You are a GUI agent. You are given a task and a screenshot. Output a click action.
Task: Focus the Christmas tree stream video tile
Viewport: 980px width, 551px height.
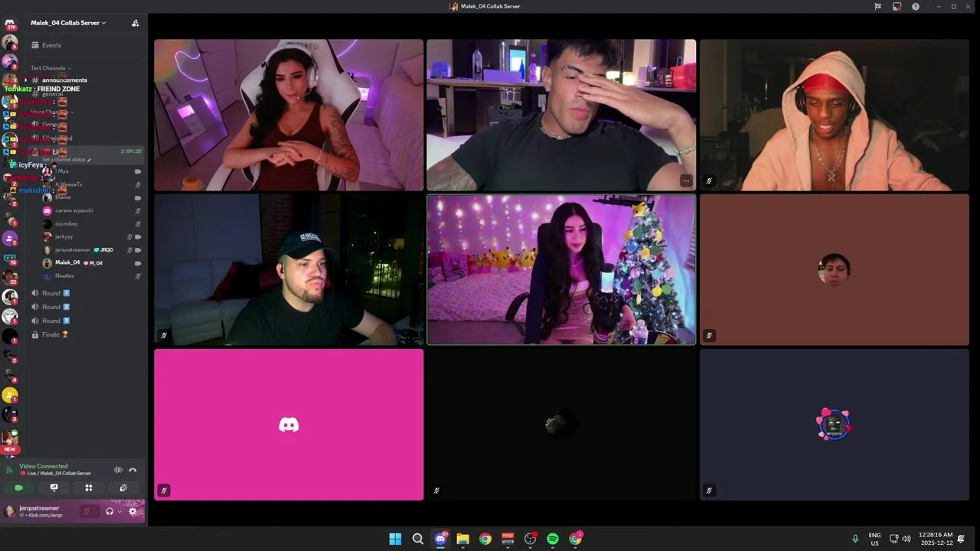pyautogui.click(x=561, y=269)
